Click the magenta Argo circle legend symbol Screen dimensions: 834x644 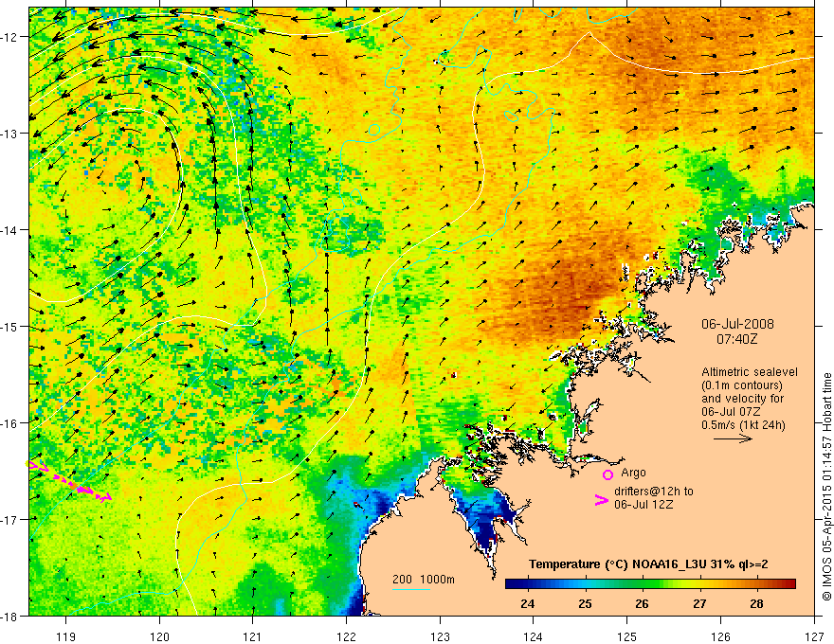(607, 474)
